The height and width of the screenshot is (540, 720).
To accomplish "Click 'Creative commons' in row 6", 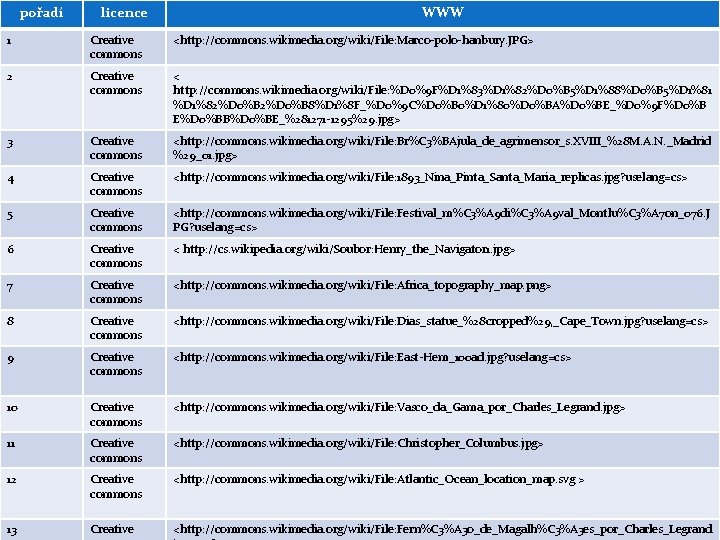I will point(116,256).
